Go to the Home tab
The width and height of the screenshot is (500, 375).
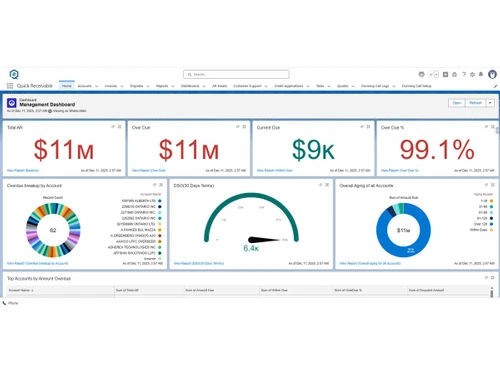point(67,86)
